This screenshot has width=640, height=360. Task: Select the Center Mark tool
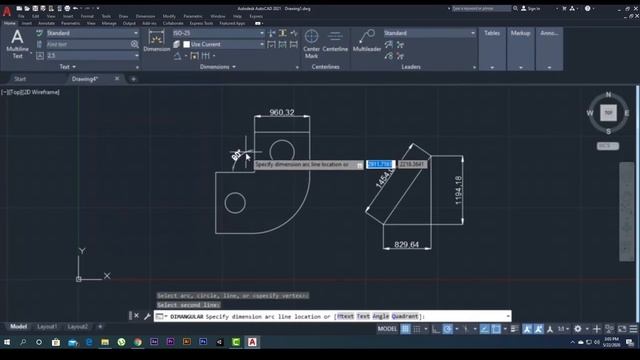pyautogui.click(x=311, y=44)
